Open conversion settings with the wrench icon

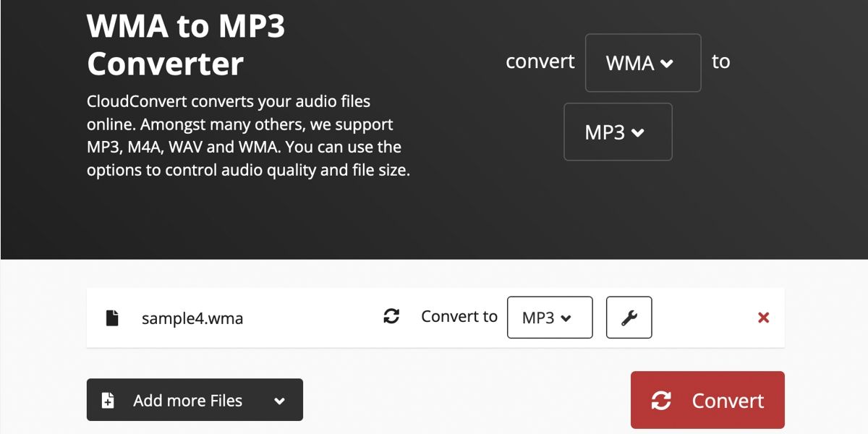click(629, 317)
